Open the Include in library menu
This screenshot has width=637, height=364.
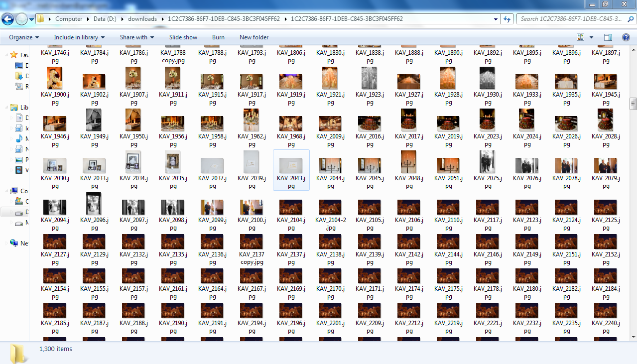coord(79,37)
